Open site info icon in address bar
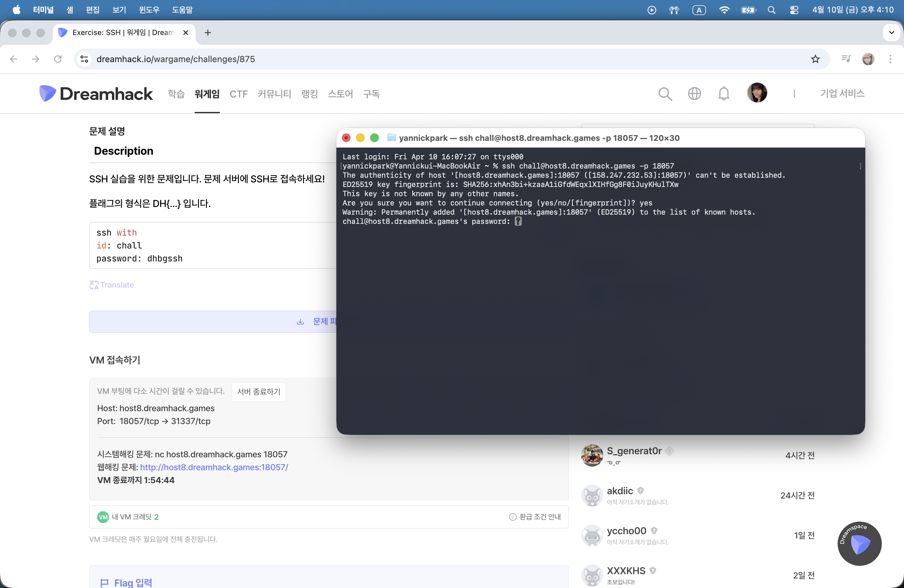Screen dimensions: 904x588 [x=84, y=59]
